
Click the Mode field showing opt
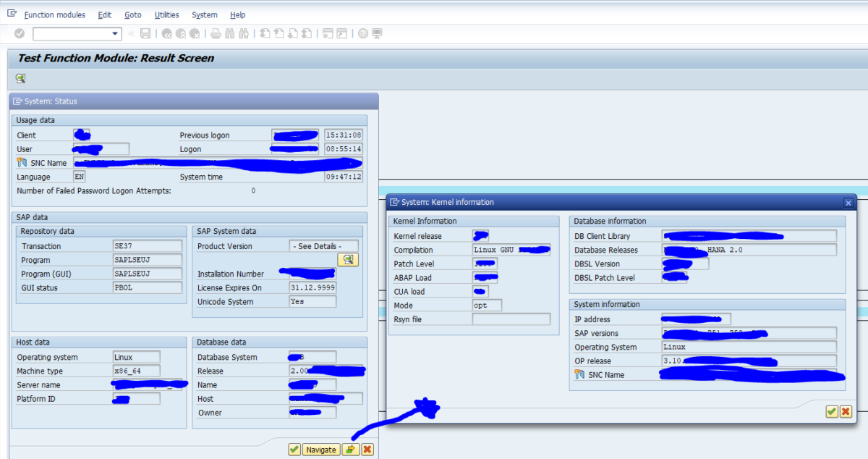click(486, 305)
